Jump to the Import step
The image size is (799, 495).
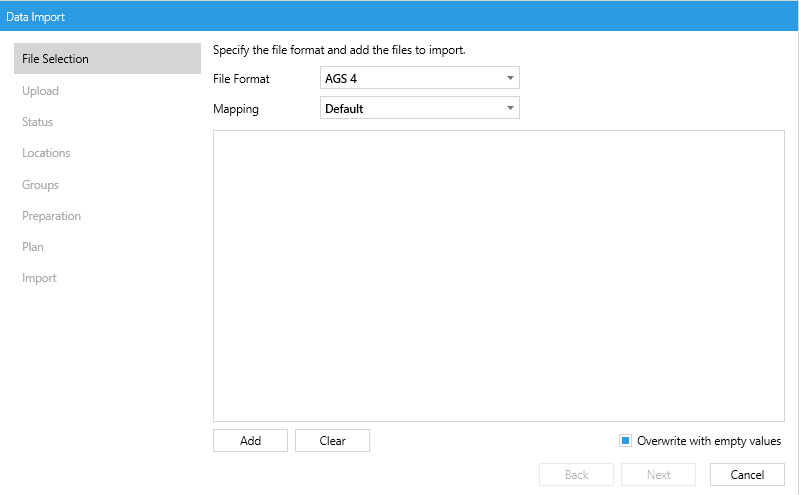[40, 278]
